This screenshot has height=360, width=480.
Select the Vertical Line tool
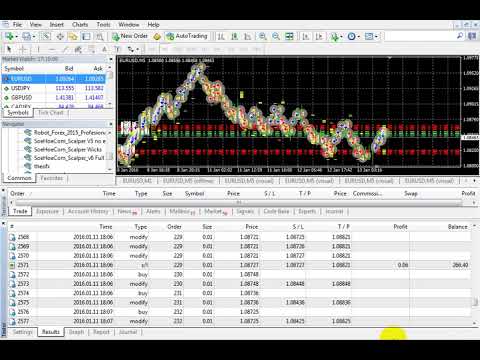(x=38, y=49)
